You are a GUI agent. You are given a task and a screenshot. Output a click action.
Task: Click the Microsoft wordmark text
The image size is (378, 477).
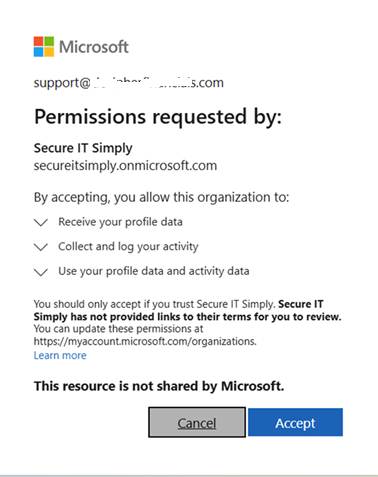[x=94, y=47]
